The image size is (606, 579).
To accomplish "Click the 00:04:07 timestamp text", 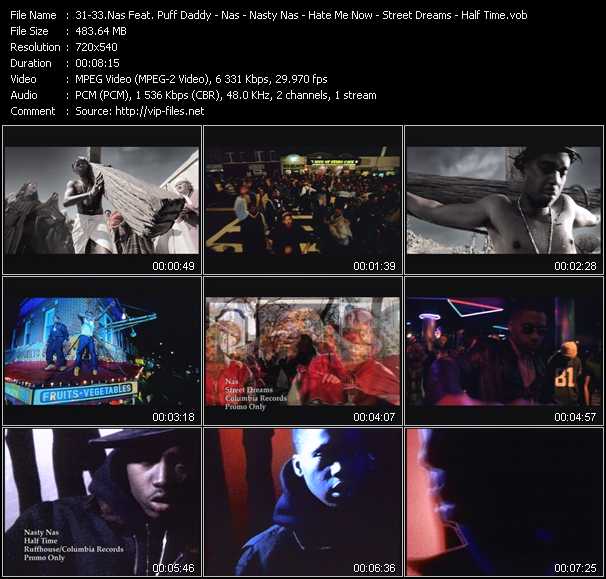I will point(374,417).
